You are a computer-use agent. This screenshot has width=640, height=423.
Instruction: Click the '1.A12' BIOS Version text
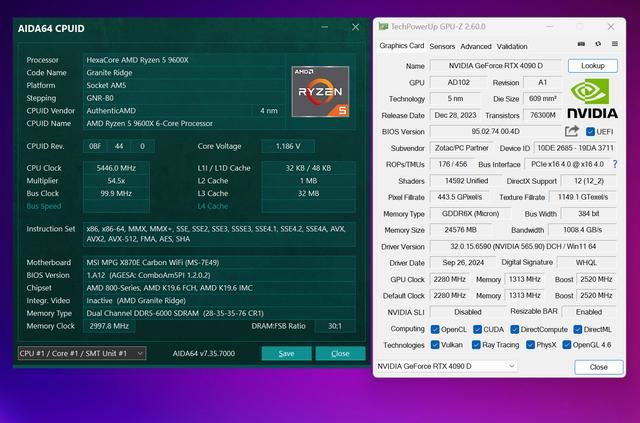(x=96, y=275)
